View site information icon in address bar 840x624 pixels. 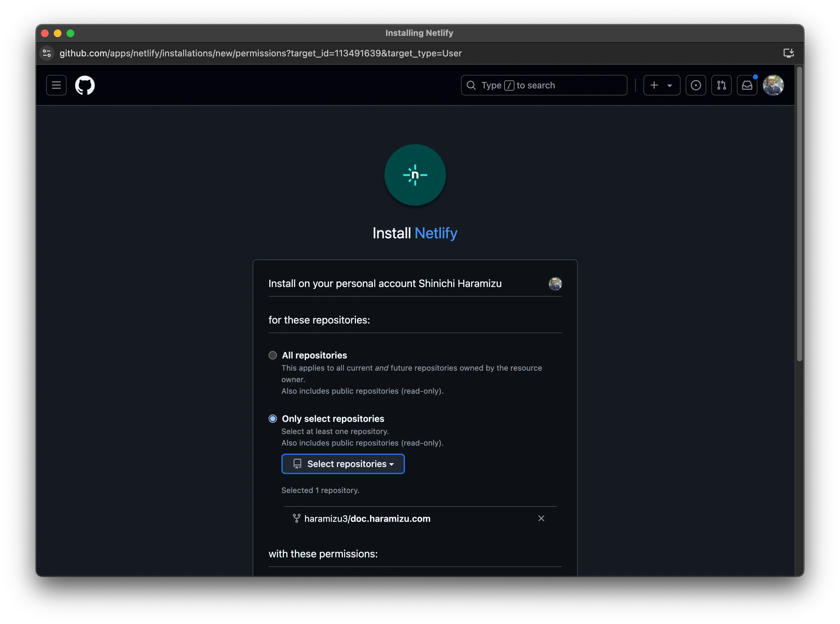coord(47,53)
